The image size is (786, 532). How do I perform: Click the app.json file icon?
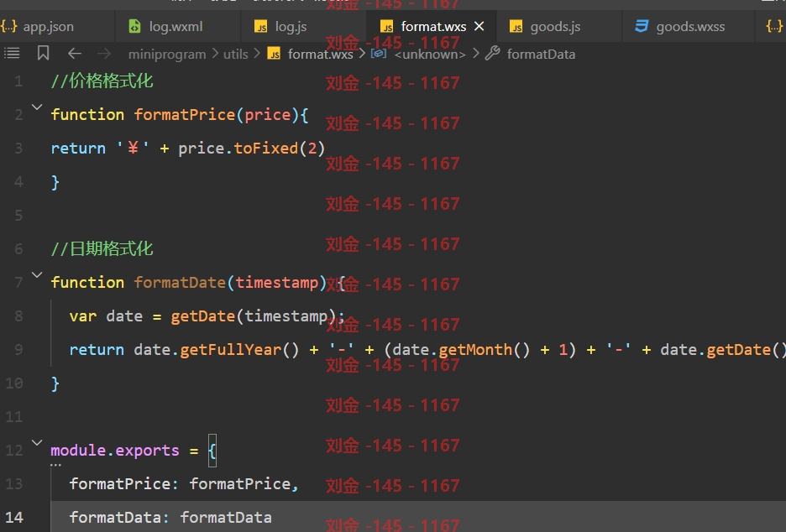tap(9, 26)
